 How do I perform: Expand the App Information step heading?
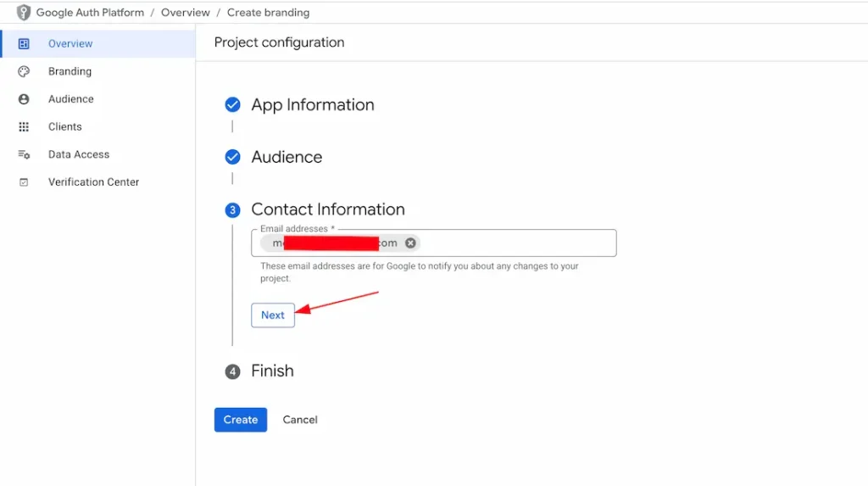click(312, 105)
